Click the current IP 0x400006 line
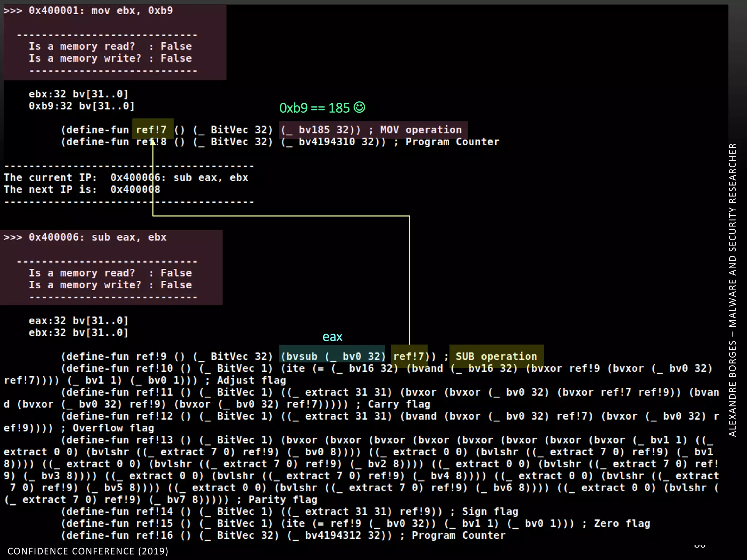 pyautogui.click(x=126, y=178)
